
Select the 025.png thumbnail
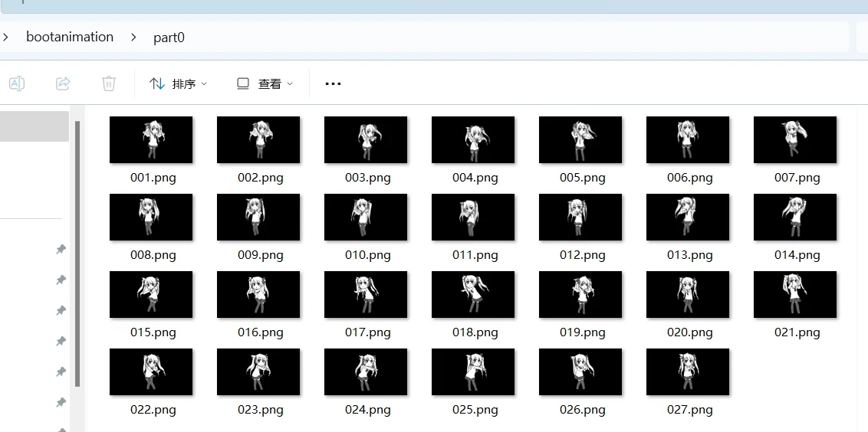coord(473,371)
